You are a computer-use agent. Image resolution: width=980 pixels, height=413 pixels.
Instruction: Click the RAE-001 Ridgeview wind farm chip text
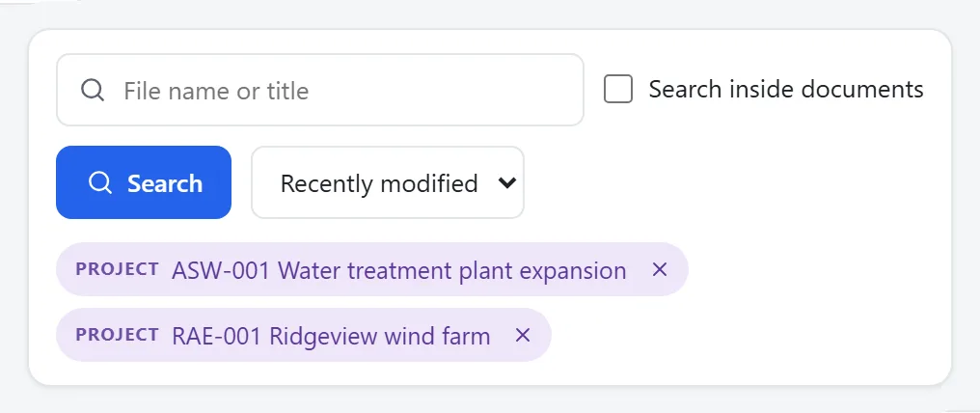pos(331,336)
